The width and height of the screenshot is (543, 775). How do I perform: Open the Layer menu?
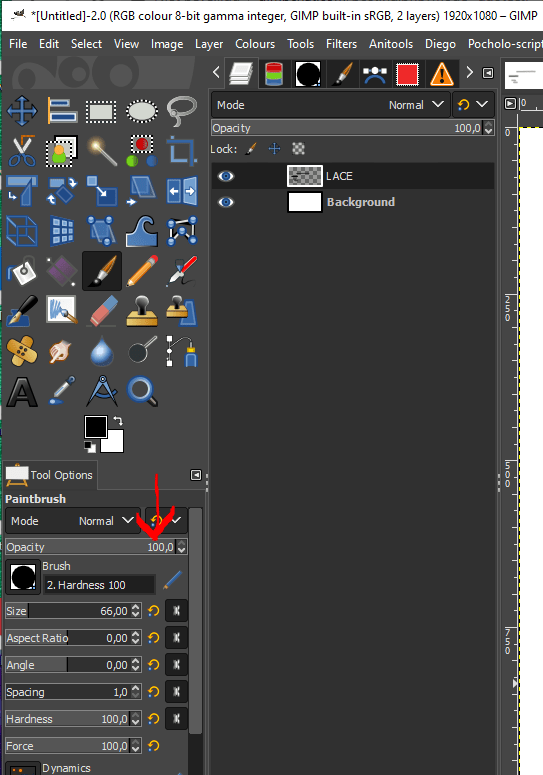point(209,44)
